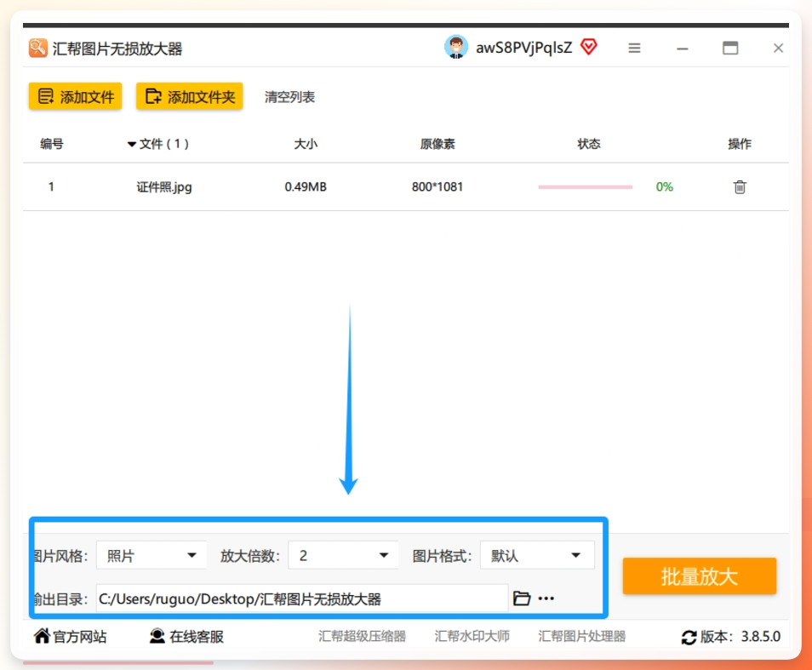This screenshot has width=812, height=670.
Task: Close the 汇帮图片无损放大器 window
Action: (778, 49)
